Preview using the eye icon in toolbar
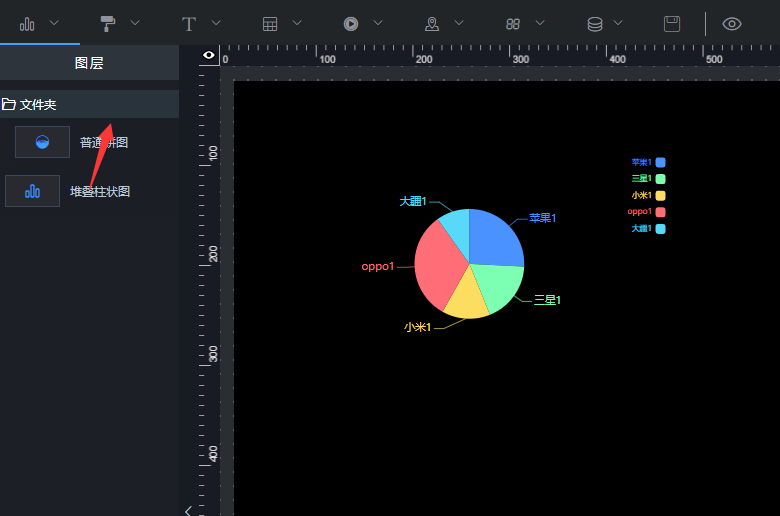The width and height of the screenshot is (780, 516). click(732, 24)
